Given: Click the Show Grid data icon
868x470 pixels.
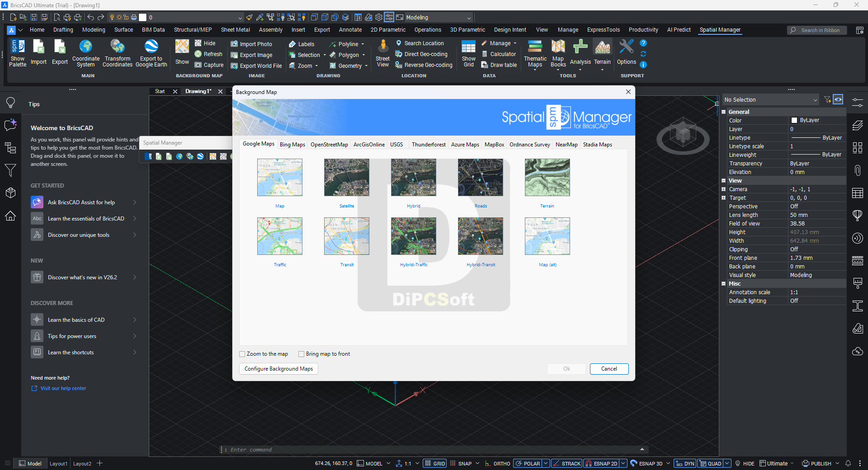Looking at the screenshot, I should [x=468, y=53].
